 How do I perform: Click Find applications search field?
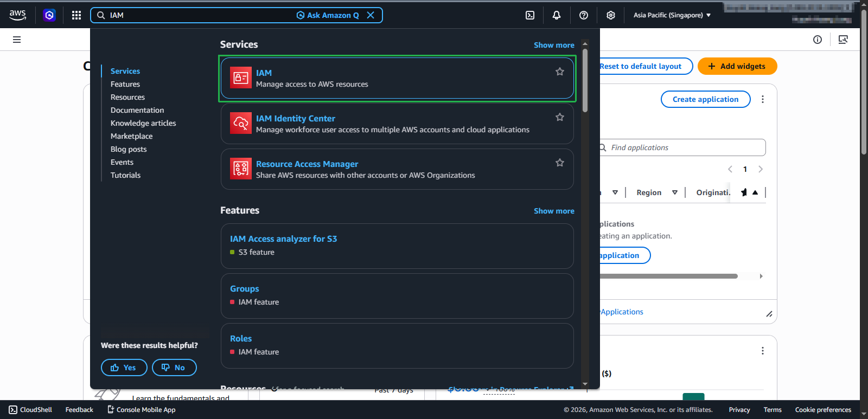[682, 147]
